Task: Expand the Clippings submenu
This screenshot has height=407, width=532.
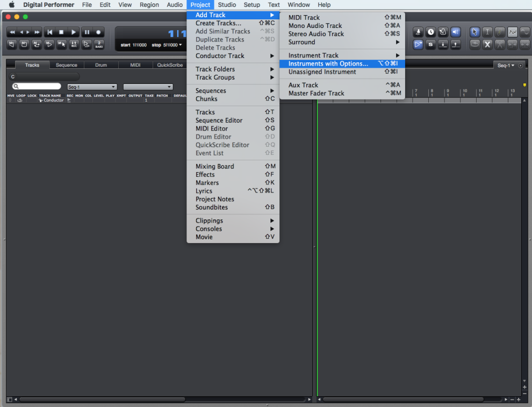Action: click(x=233, y=220)
